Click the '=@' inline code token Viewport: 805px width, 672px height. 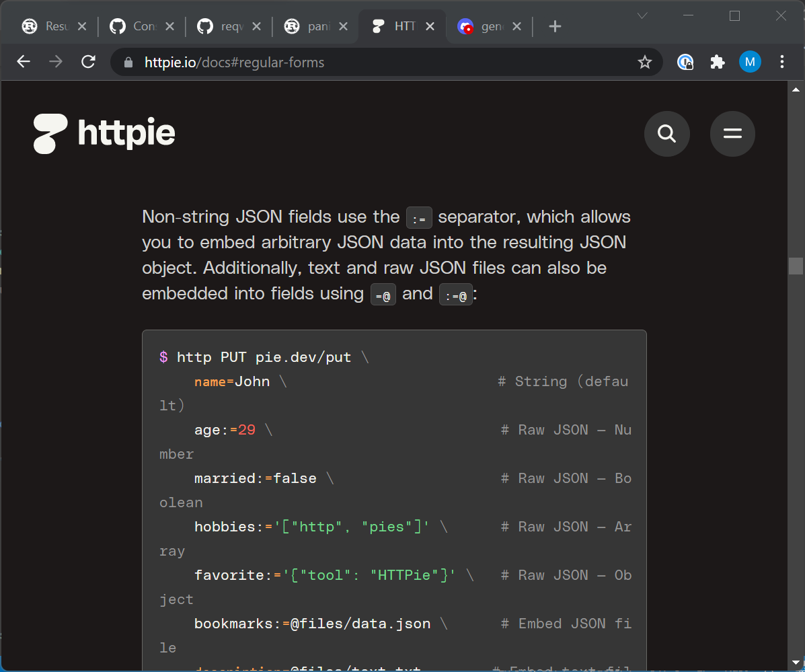tap(383, 295)
